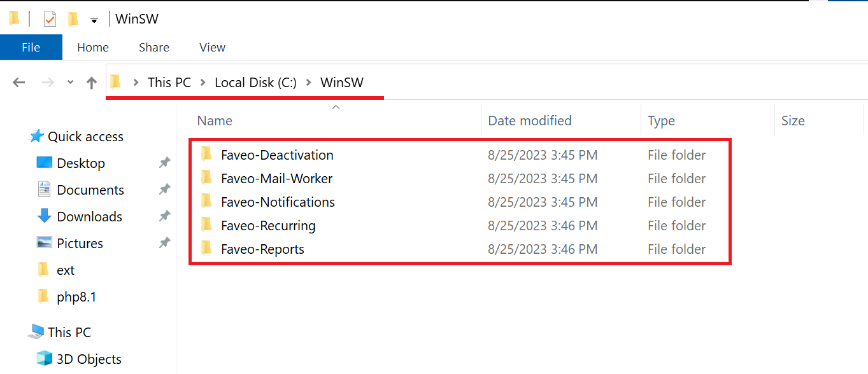Screen dimensions: 868x374
Task: Click the php8.1 folder icon in sidebar
Action: pos(44,296)
